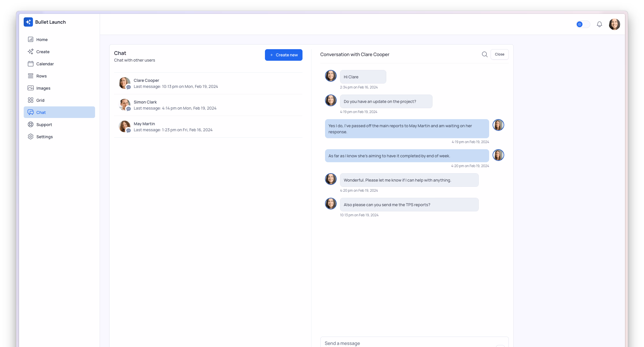This screenshot has width=644, height=347.
Task: Click the Create new button
Action: point(283,55)
